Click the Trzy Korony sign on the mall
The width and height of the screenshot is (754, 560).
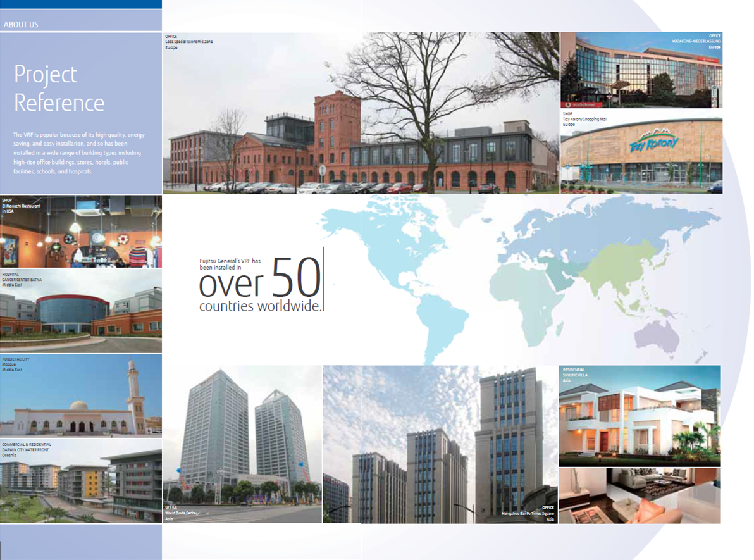(653, 140)
